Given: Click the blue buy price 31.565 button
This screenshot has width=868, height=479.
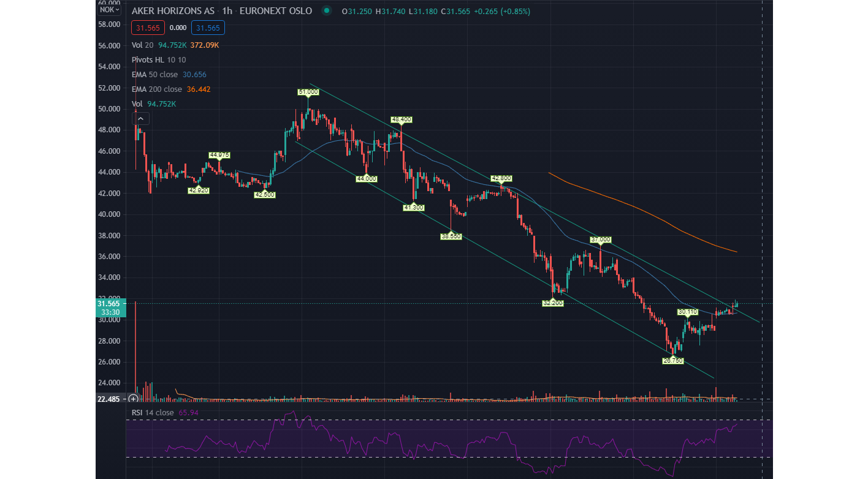Looking at the screenshot, I should pyautogui.click(x=208, y=28).
